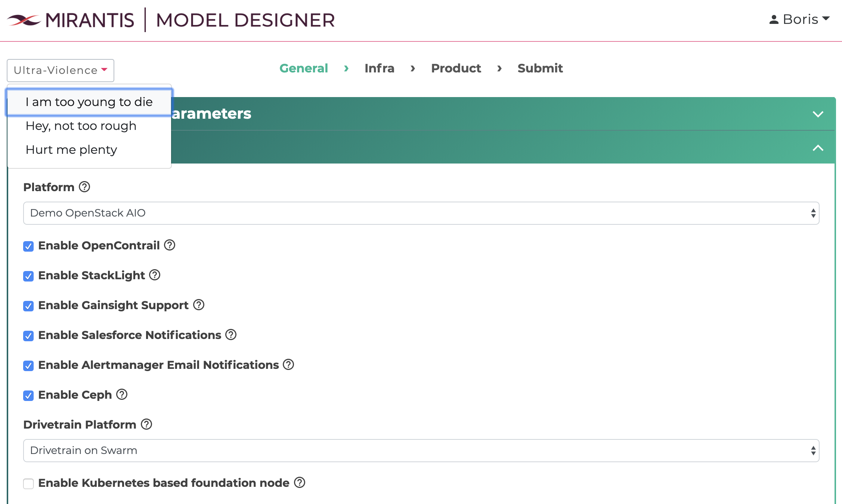842x504 pixels.
Task: Click the Enable Ceph label text
Action: pyautogui.click(x=75, y=395)
